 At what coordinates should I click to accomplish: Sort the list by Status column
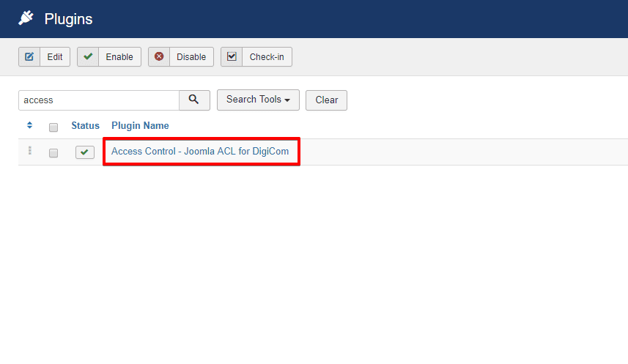(x=85, y=126)
